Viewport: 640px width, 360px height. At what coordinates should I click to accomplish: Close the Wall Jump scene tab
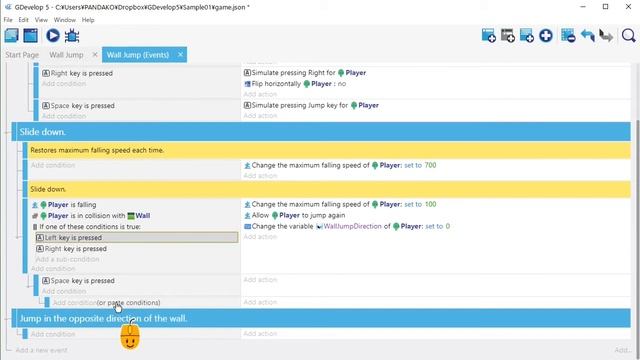click(x=95, y=54)
